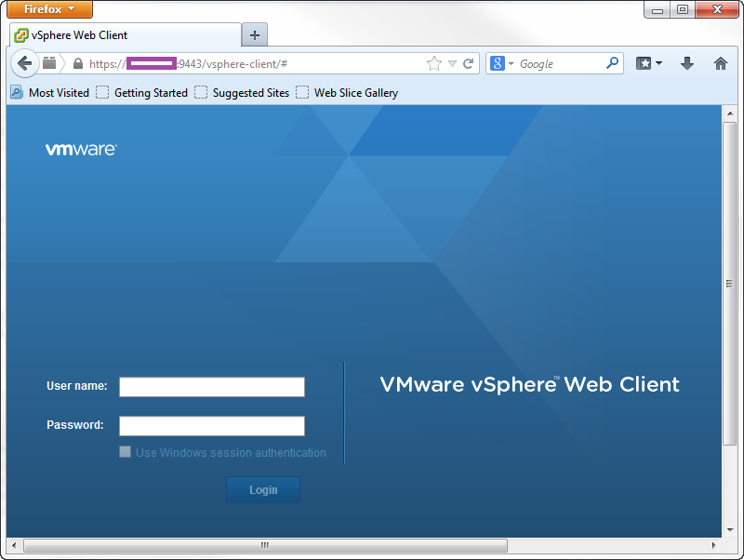Click the vertical scrollbar thumb
This screenshot has width=744, height=560.
tap(730, 284)
